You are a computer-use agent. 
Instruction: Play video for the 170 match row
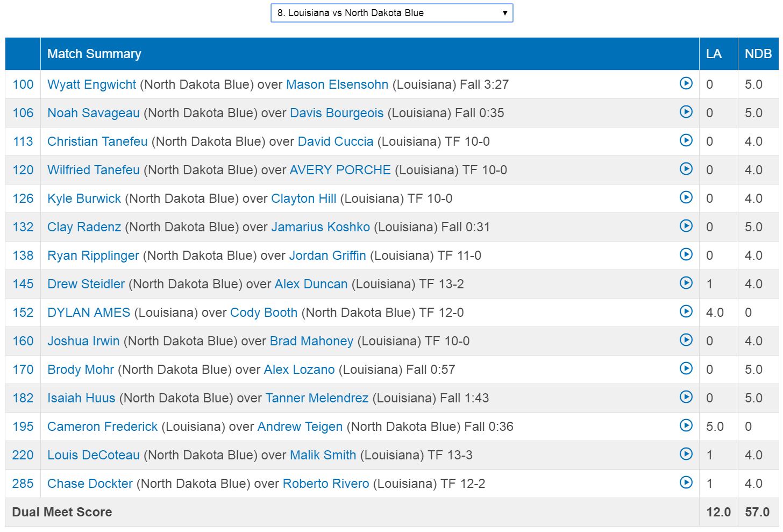[x=686, y=368]
